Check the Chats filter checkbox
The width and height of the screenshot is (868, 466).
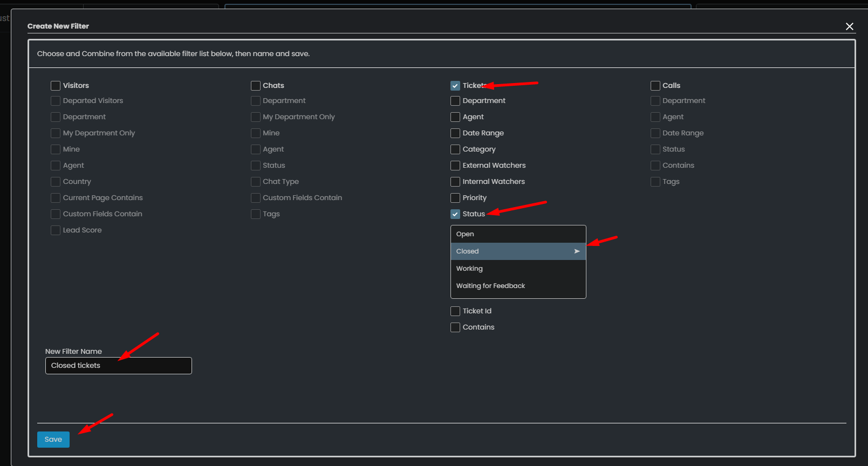coord(256,86)
